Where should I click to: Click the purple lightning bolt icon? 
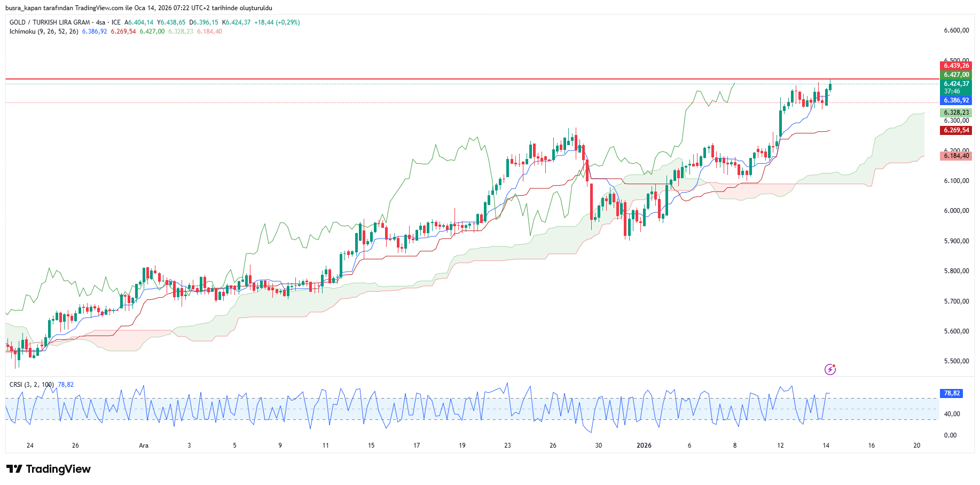pyautogui.click(x=830, y=369)
